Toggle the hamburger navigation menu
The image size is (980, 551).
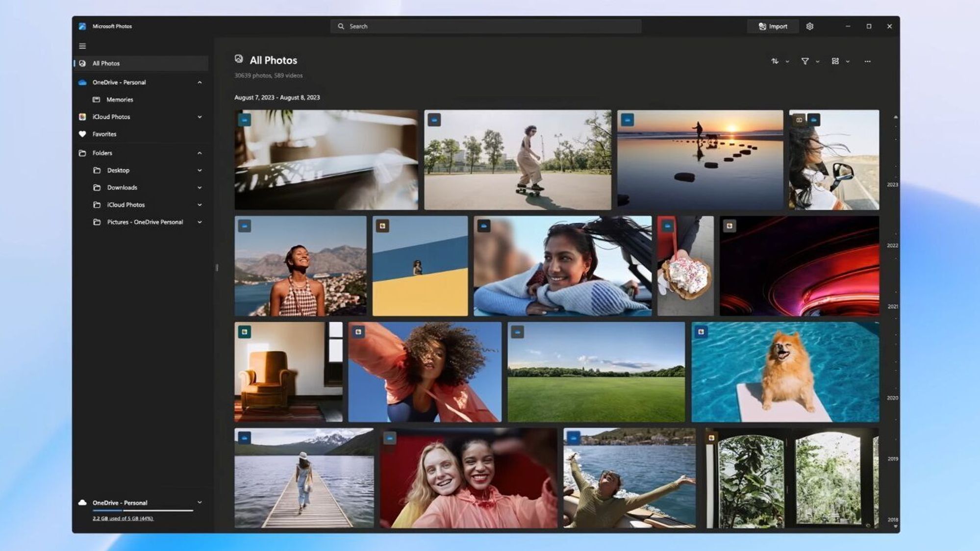click(82, 46)
